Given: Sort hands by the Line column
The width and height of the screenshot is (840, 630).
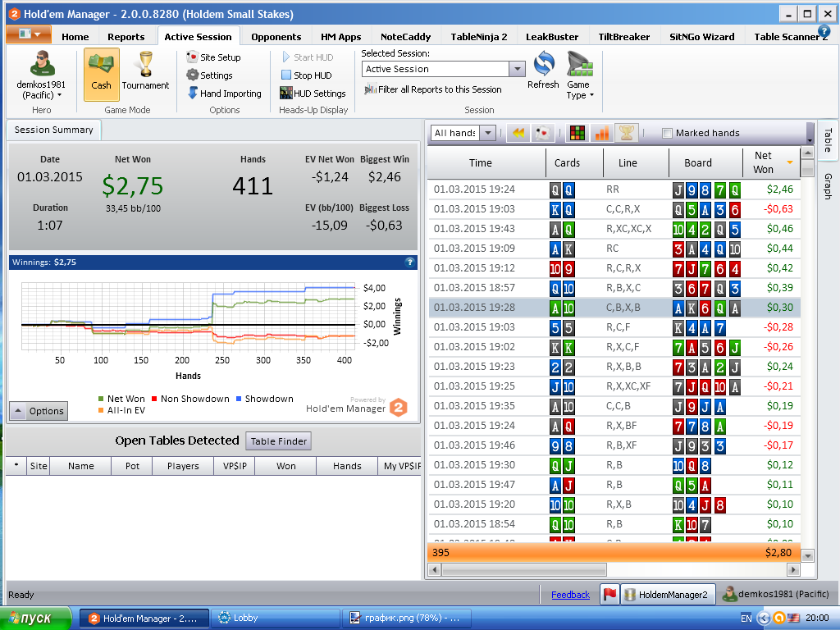Looking at the screenshot, I should (636, 162).
